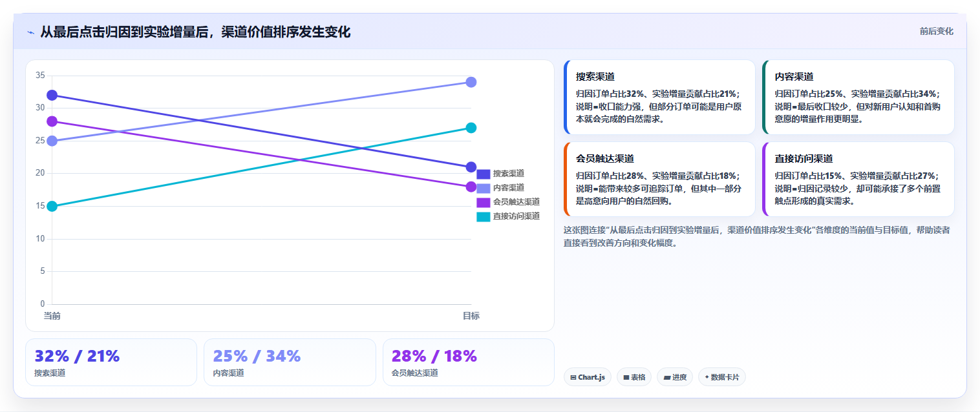Click 直接访问渠道 target point at 27

click(x=471, y=128)
